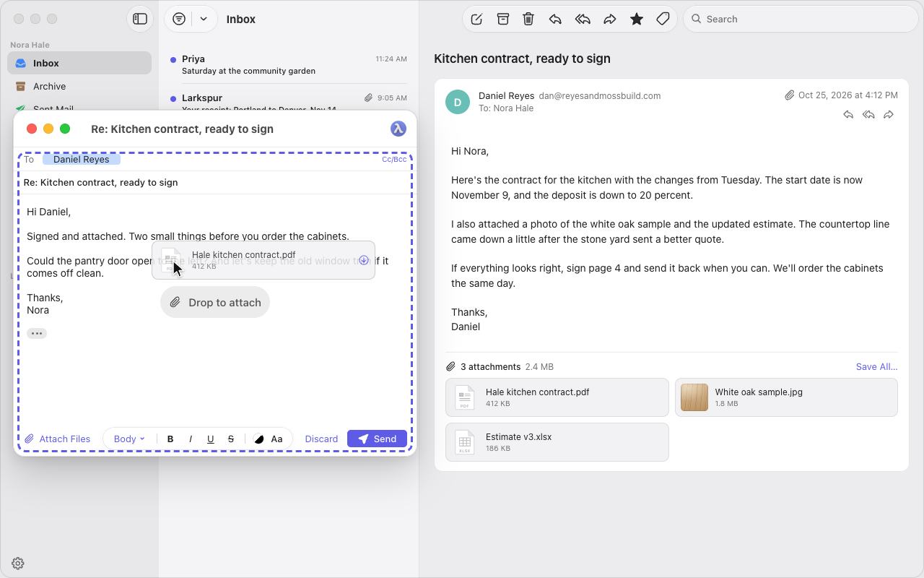This screenshot has height=578, width=924.
Task: Click Daniel Reyes's avatar circle
Action: coord(458,102)
